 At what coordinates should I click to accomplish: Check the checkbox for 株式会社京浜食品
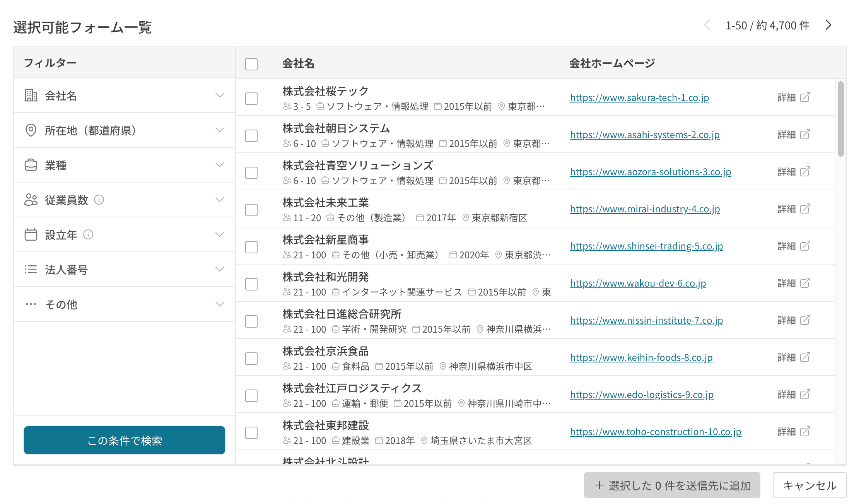click(x=251, y=359)
